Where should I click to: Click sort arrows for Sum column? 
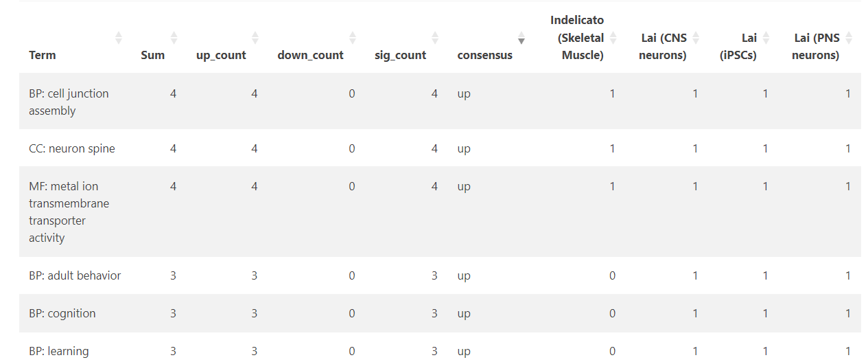(174, 38)
